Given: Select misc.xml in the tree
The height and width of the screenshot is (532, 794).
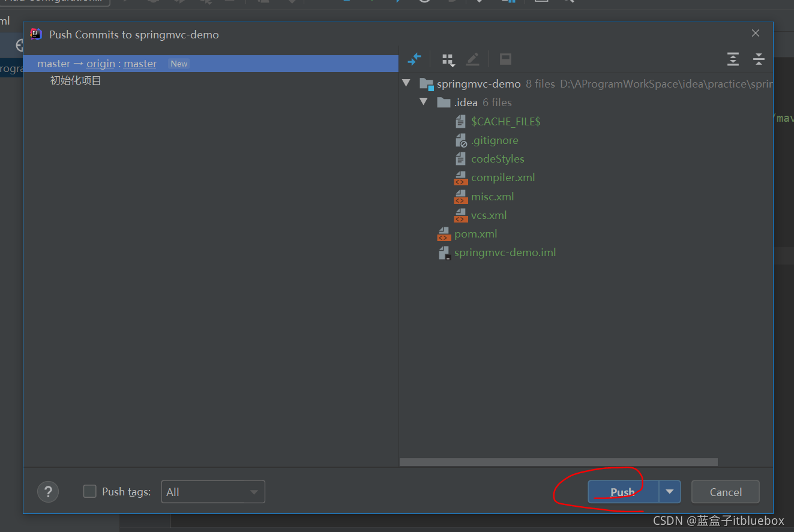Looking at the screenshot, I should [x=493, y=196].
